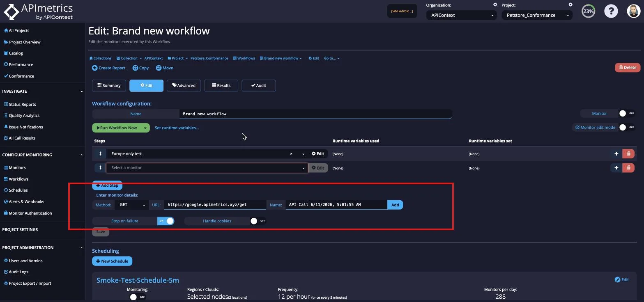Open the Select a monitor dropdown
This screenshot has width=644, height=302.
[207, 167]
